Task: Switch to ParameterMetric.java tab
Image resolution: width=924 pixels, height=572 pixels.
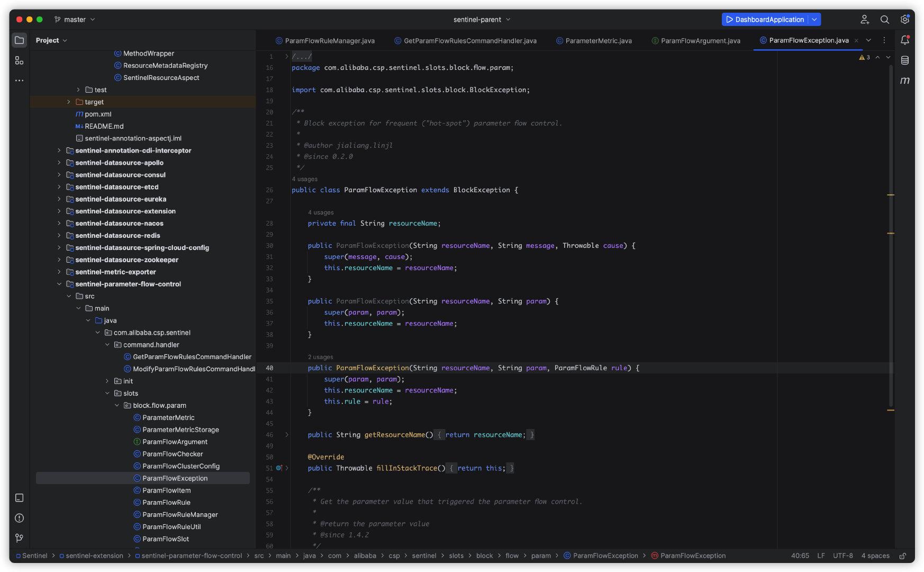Action: 594,41
